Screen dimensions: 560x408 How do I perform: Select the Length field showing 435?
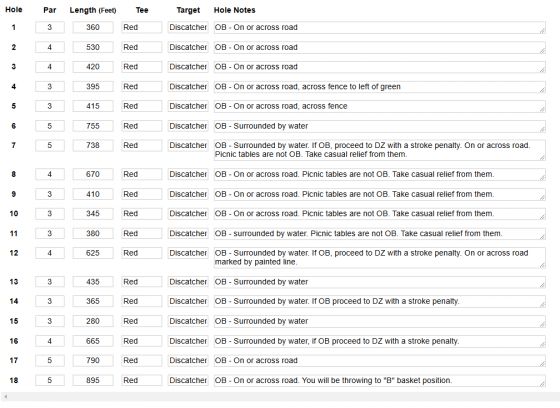pyautogui.click(x=93, y=282)
